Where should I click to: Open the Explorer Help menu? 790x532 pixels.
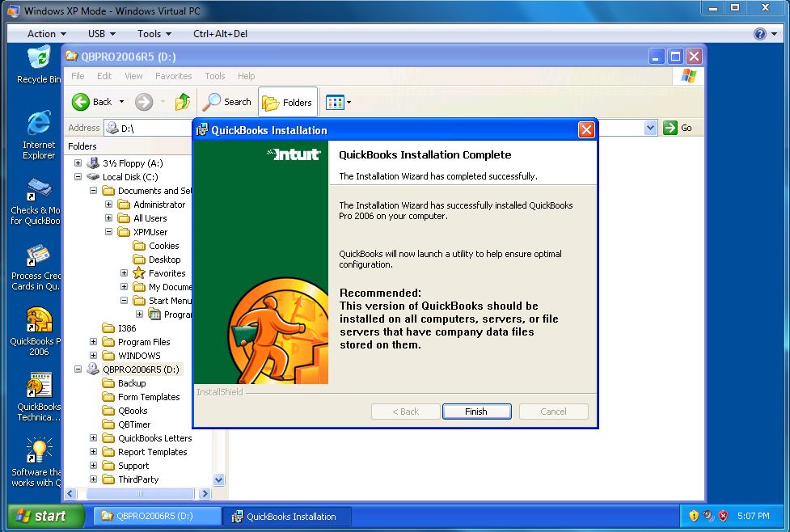pos(247,76)
